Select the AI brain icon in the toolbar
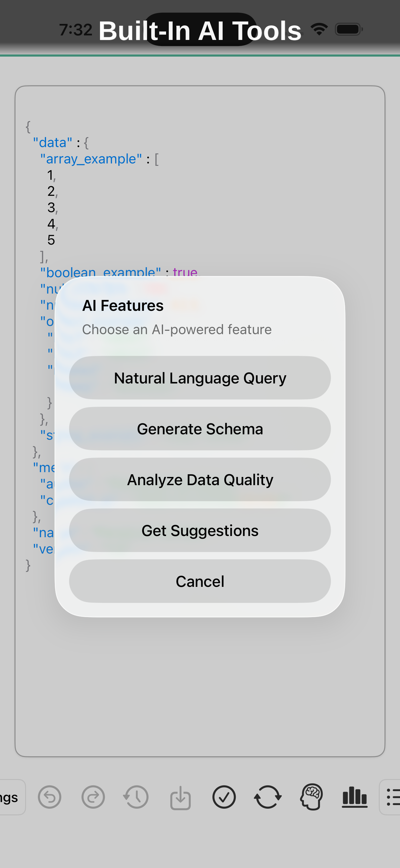The height and width of the screenshot is (868, 400). (x=311, y=797)
